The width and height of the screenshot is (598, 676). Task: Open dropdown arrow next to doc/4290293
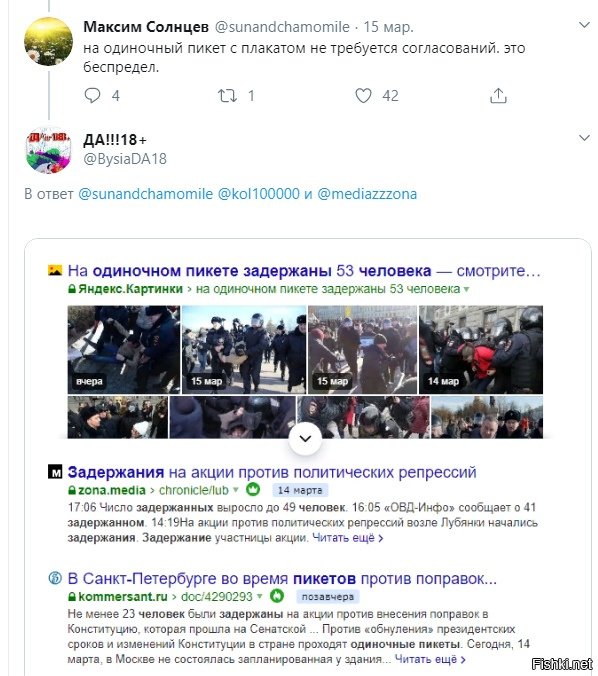point(260,597)
